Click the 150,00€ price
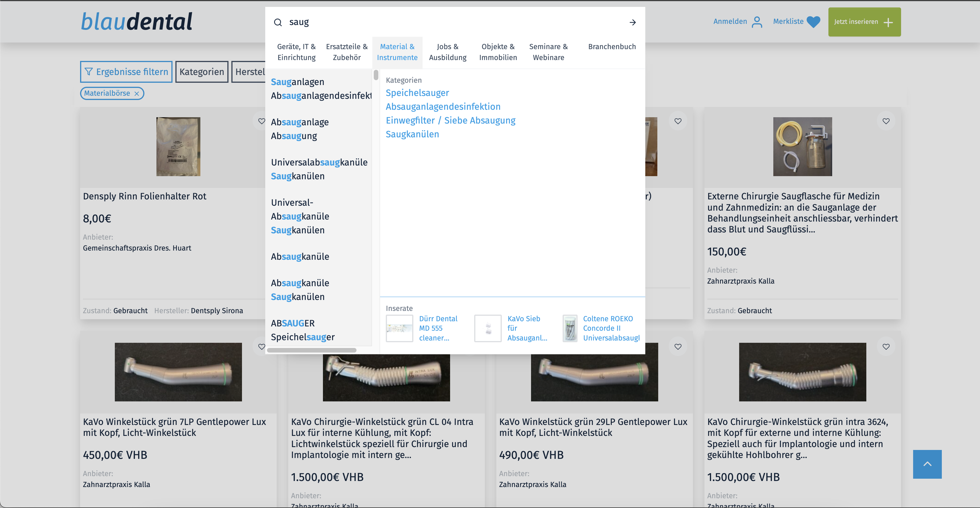Viewport: 980px width, 508px height. click(727, 252)
